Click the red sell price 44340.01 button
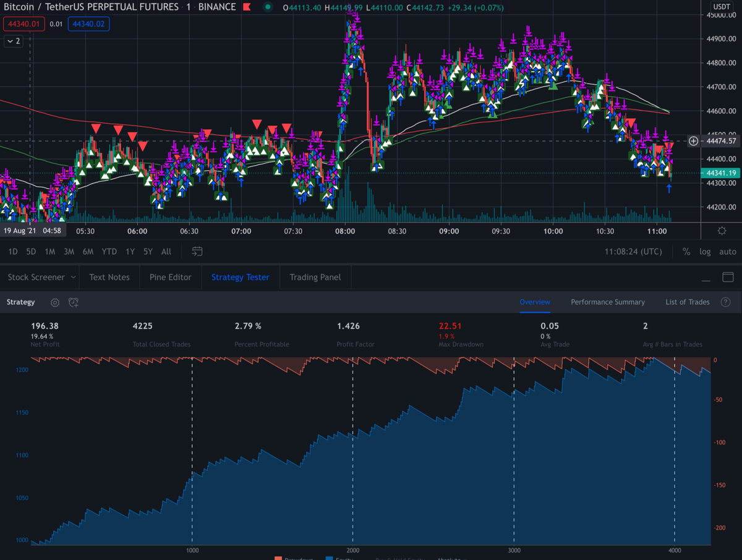Screen dimensions: 742x560 (23, 24)
